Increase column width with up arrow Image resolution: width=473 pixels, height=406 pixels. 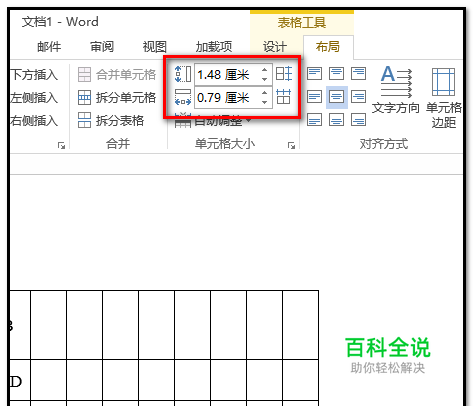tap(265, 93)
